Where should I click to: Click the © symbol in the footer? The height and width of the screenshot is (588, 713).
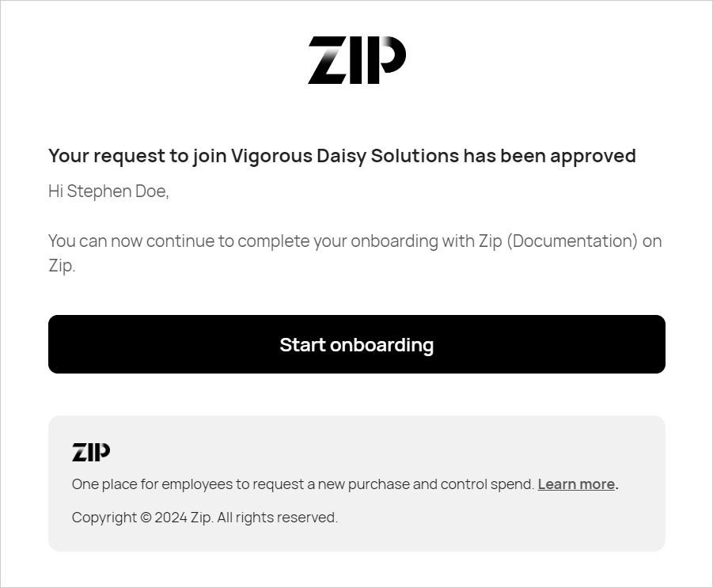(x=146, y=518)
